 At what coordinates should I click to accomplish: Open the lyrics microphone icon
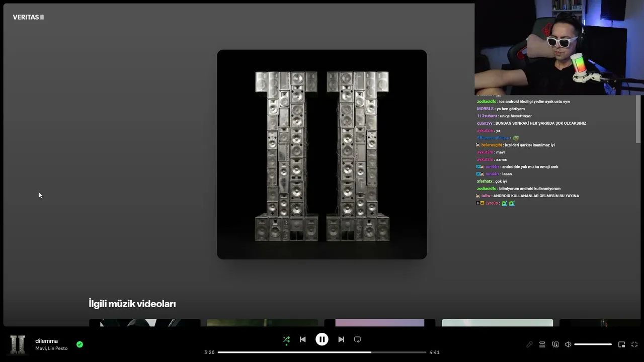pos(529,344)
